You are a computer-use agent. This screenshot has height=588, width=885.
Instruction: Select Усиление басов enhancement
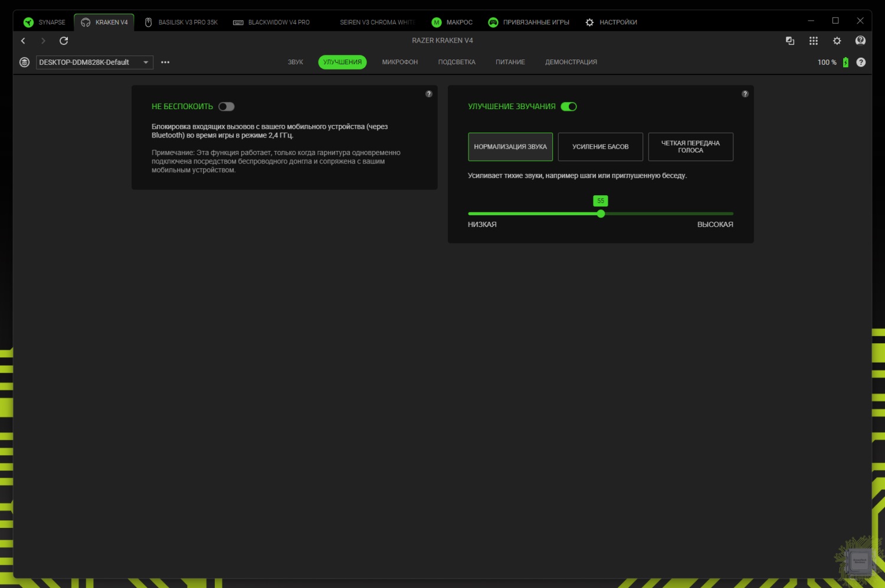(600, 147)
